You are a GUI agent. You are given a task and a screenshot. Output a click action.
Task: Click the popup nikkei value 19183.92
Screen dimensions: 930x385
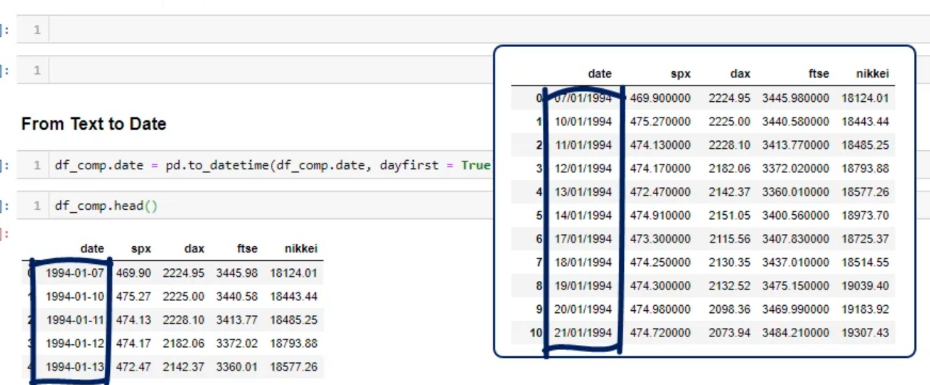point(865,309)
